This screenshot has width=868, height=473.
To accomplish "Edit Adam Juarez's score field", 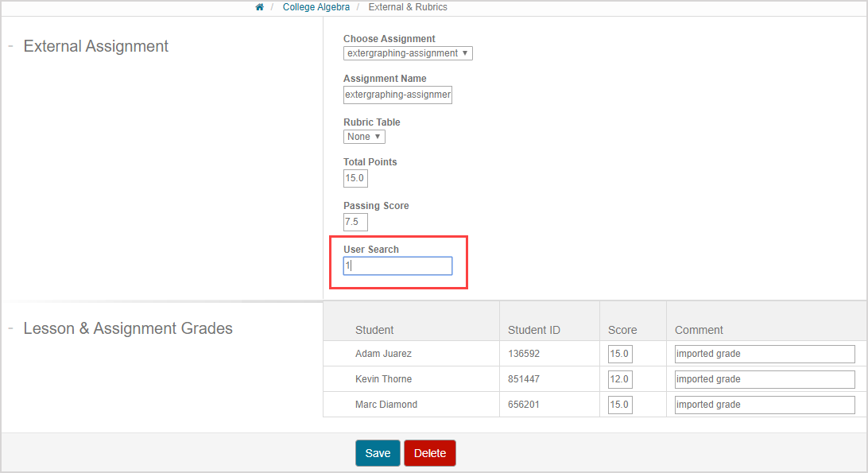I will pyautogui.click(x=620, y=354).
